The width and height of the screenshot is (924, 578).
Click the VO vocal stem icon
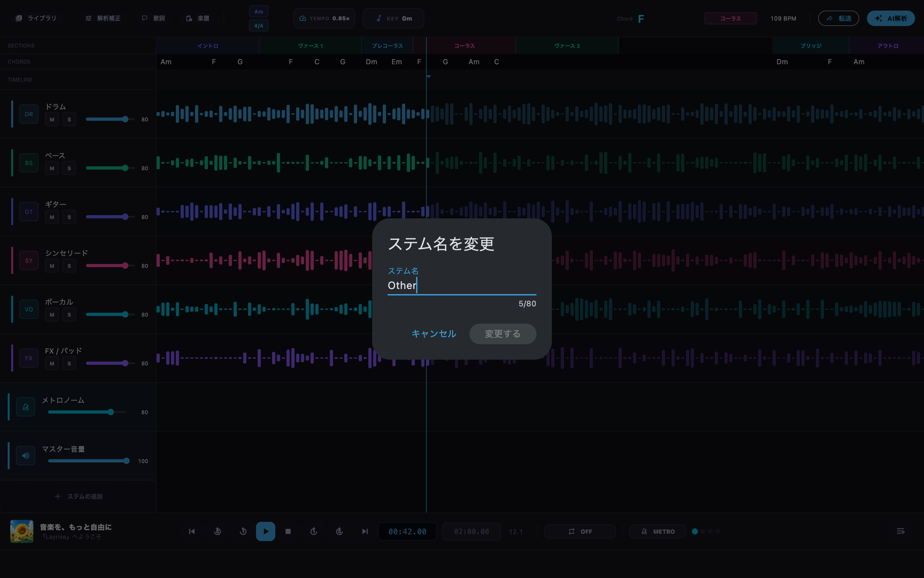[x=29, y=309]
